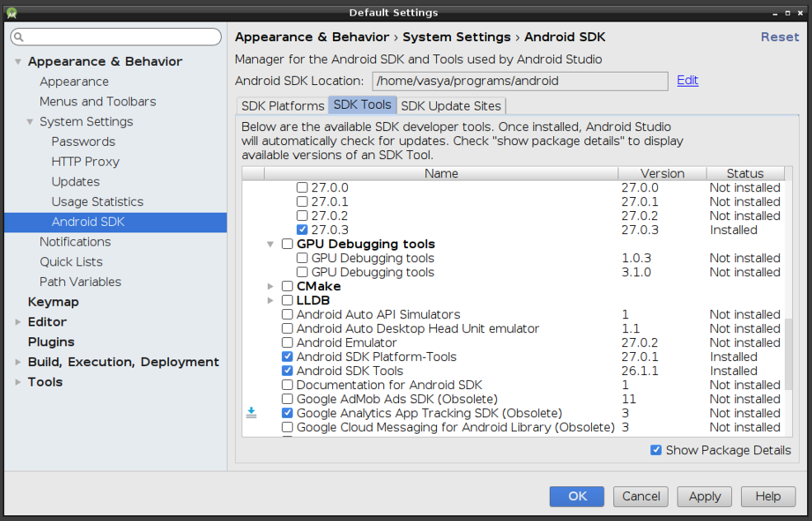This screenshot has height=521, width=812.
Task: Click the Android SDK Location path field
Action: [x=520, y=81]
